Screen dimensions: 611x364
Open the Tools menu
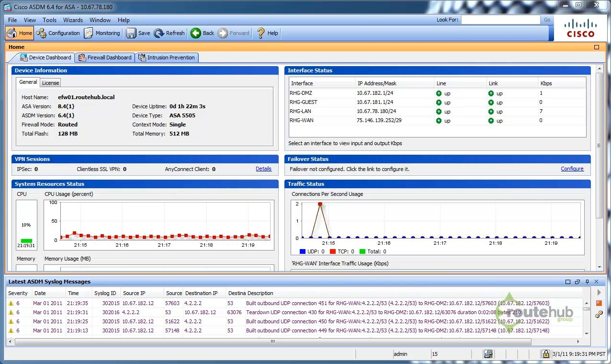(x=49, y=20)
